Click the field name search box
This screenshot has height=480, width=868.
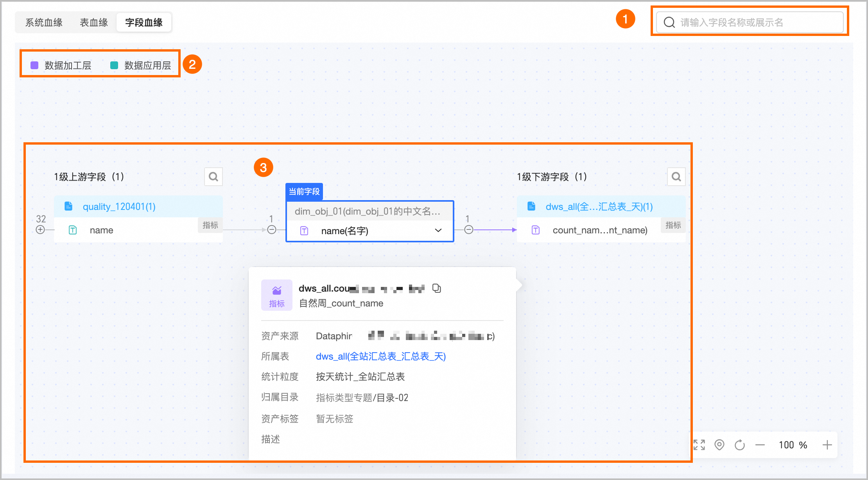(750, 22)
